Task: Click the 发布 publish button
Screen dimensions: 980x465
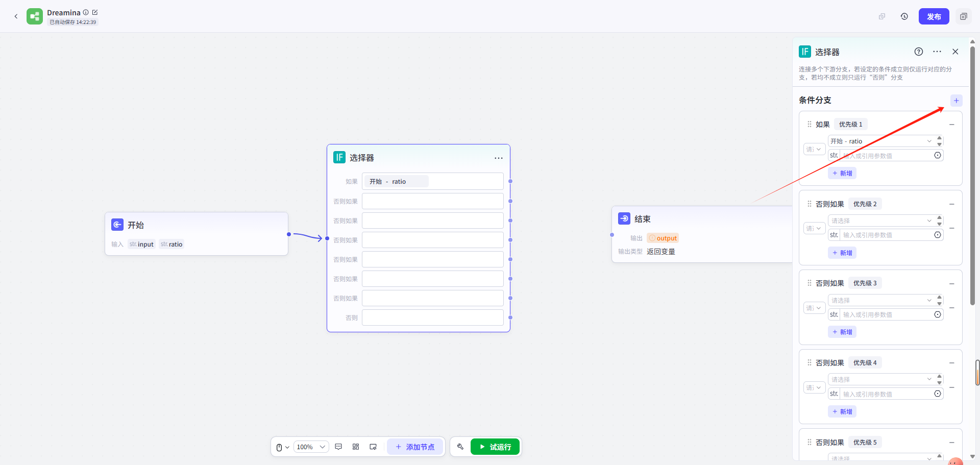Action: click(x=934, y=16)
